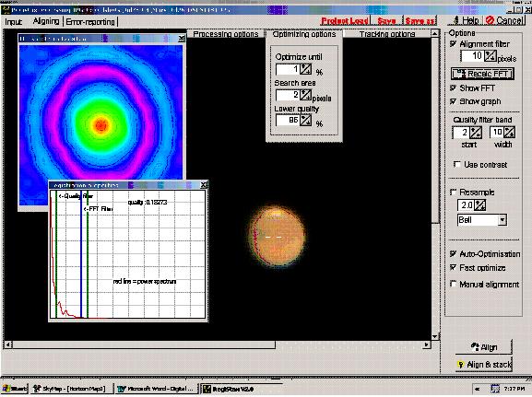Close the FFT spectrum window

(x=182, y=39)
